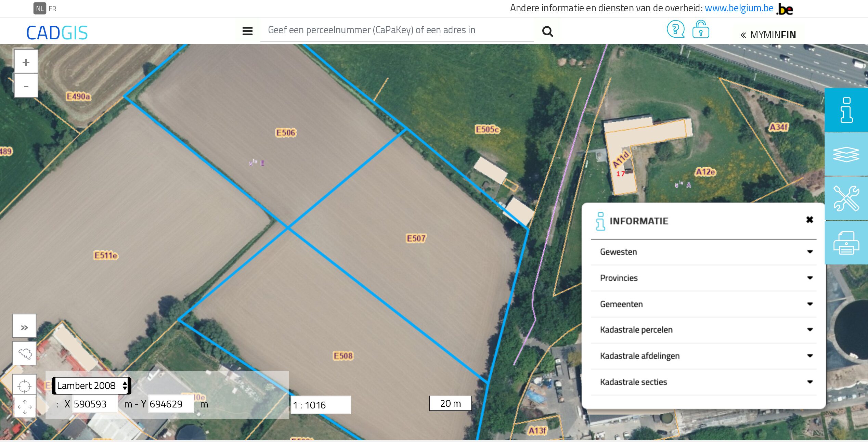Screen dimensions: 868x442
Task: Click the locate crosshair icon
Action: point(24,386)
